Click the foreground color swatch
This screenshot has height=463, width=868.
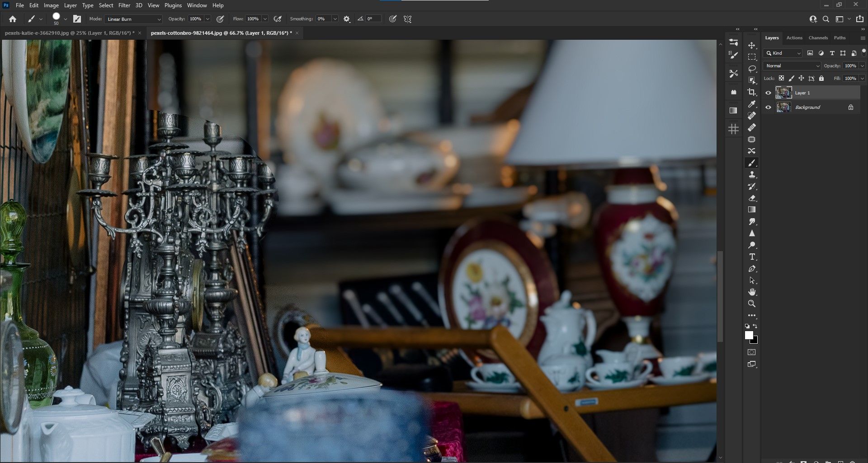(749, 335)
